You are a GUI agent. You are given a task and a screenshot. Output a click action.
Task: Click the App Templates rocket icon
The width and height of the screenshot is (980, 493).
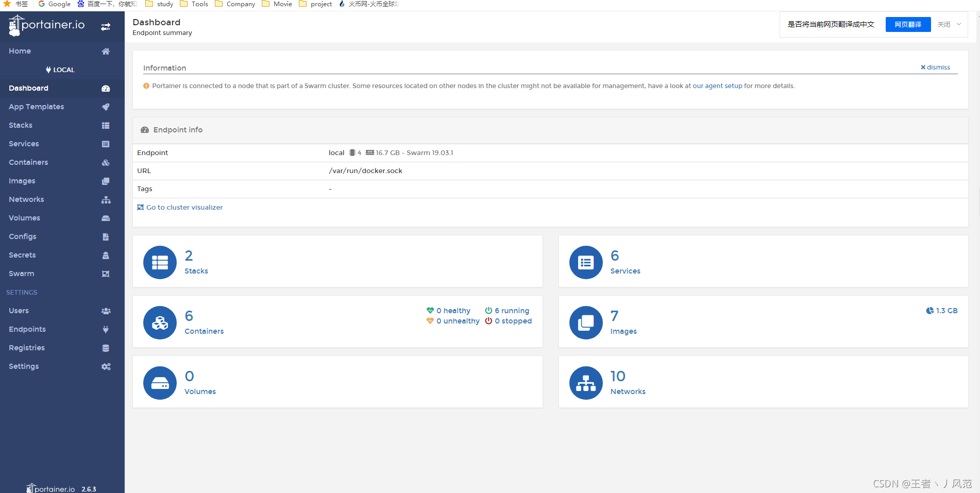click(x=106, y=107)
